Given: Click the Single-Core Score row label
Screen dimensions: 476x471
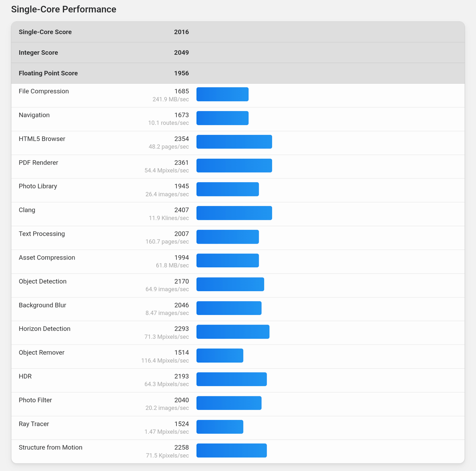Looking at the screenshot, I should (x=45, y=32).
